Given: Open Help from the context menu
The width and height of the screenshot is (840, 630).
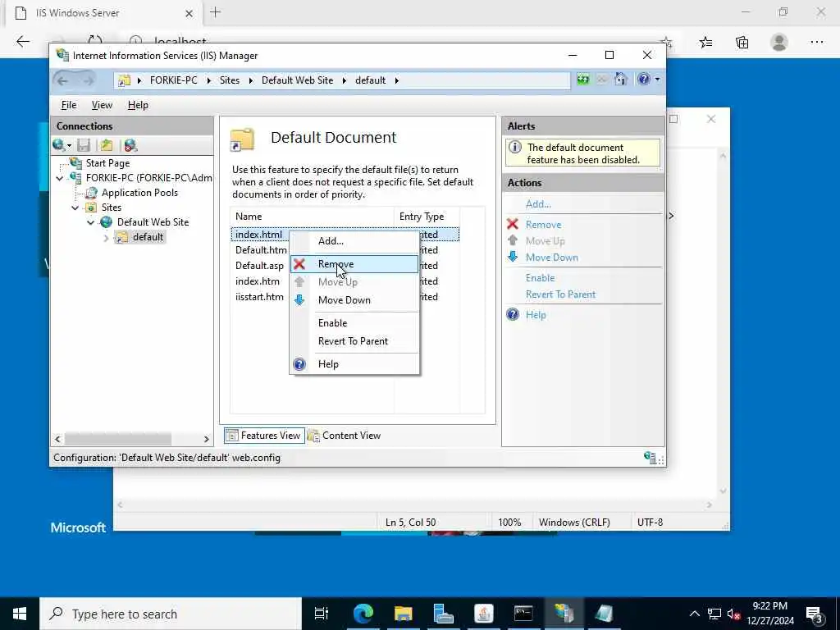Looking at the screenshot, I should [328, 364].
